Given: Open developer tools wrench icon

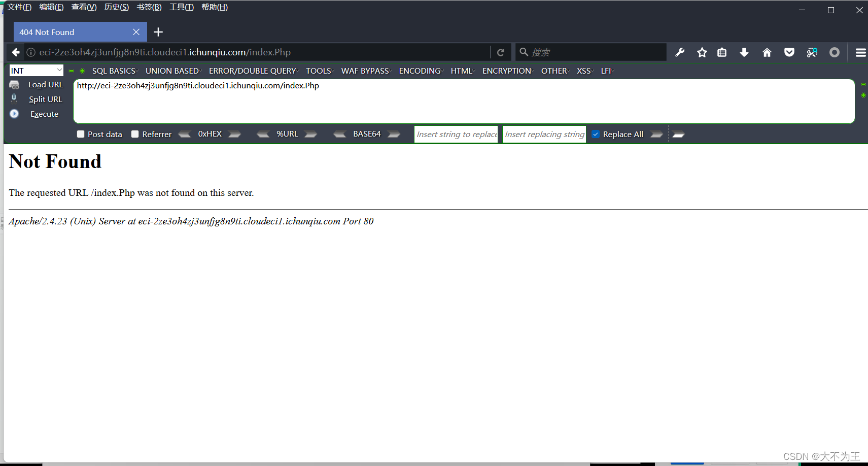Looking at the screenshot, I should tap(680, 52).
